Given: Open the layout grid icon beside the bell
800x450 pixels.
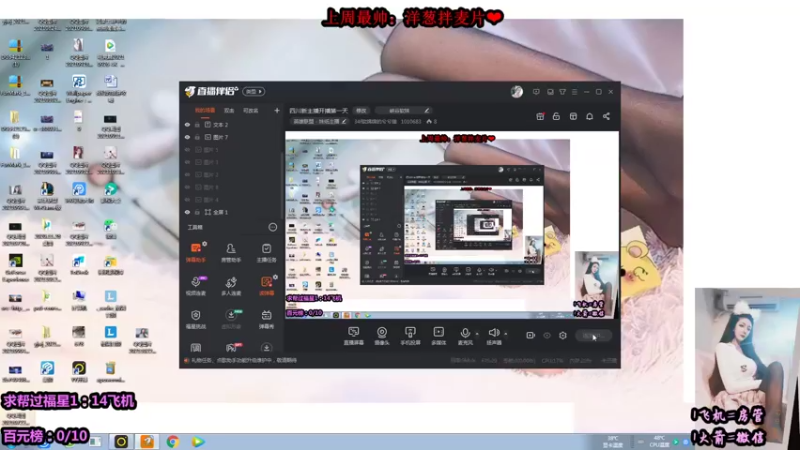Looking at the screenshot, I should point(573,116).
